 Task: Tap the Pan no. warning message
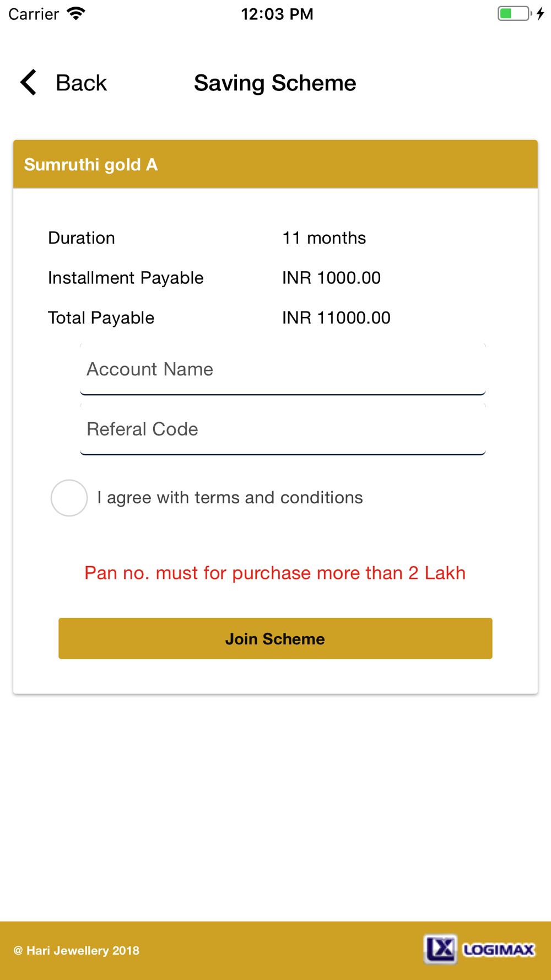tap(275, 573)
